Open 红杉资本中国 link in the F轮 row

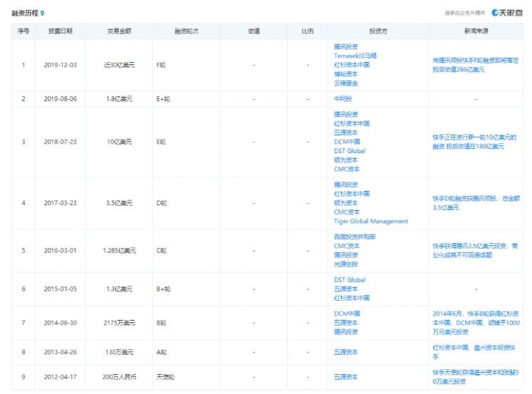pyautogui.click(x=352, y=65)
